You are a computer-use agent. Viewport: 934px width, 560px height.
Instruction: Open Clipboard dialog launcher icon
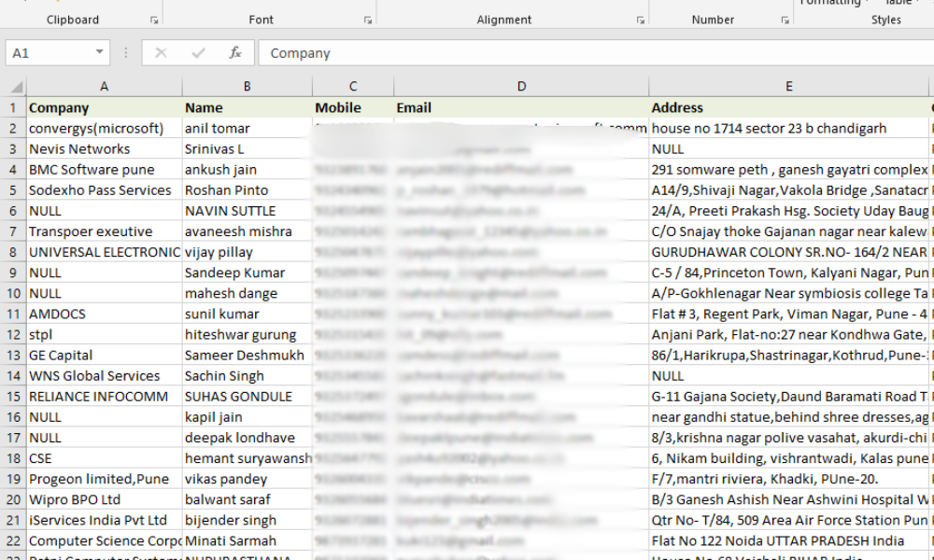click(154, 21)
